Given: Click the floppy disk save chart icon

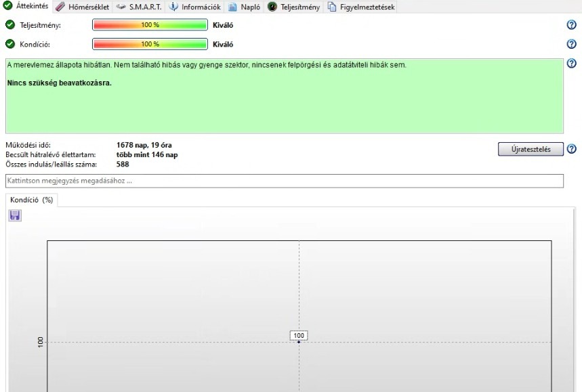Looking at the screenshot, I should [x=15, y=215].
